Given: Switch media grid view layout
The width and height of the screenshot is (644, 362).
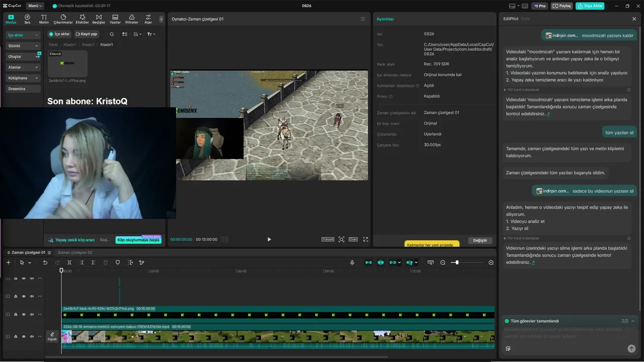Looking at the screenshot, I should (125, 34).
